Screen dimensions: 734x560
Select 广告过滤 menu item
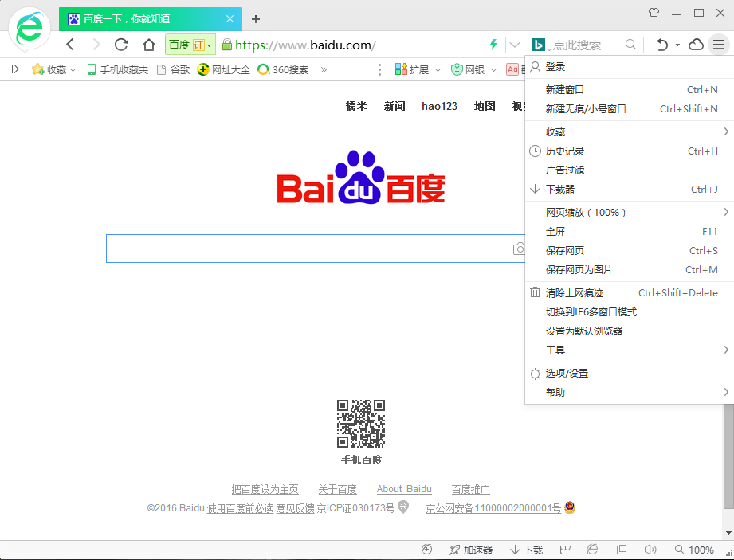click(630, 170)
